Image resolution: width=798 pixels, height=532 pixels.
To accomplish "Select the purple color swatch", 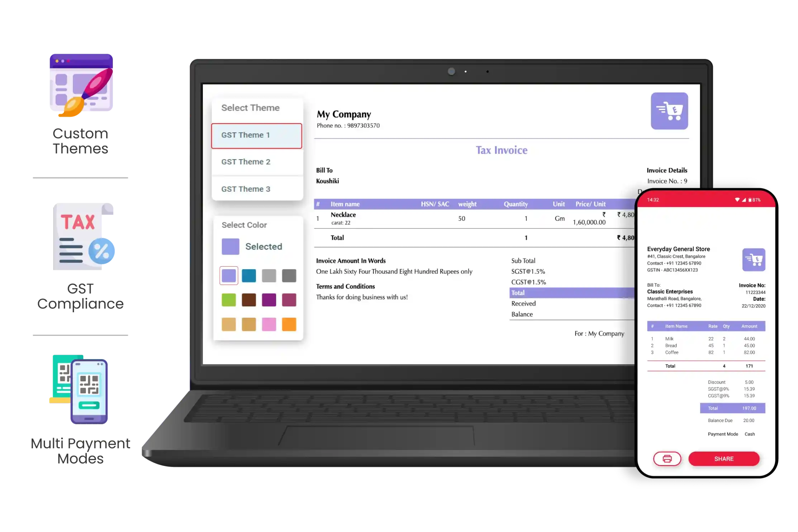I will [x=269, y=300].
